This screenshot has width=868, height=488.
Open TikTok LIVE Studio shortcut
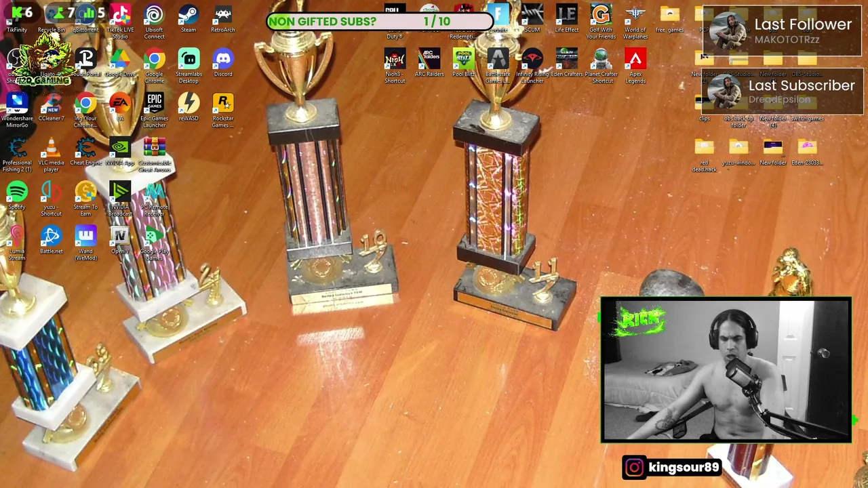tap(120, 22)
